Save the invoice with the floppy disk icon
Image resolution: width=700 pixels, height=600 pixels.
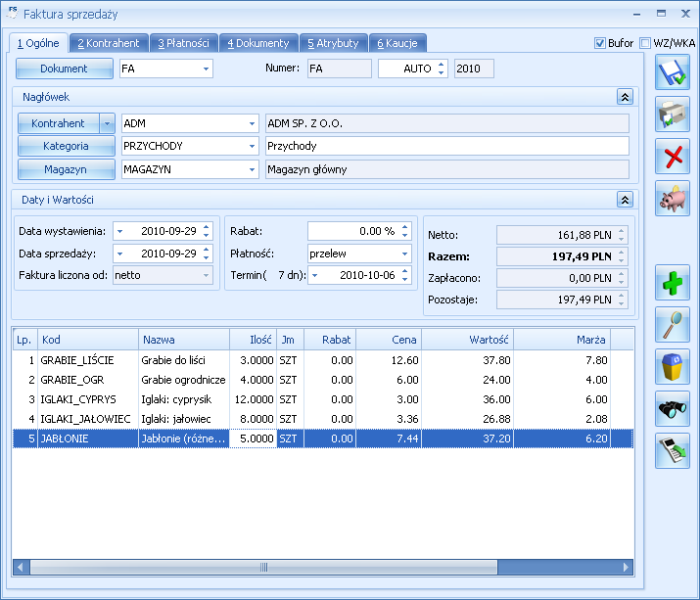[673, 72]
